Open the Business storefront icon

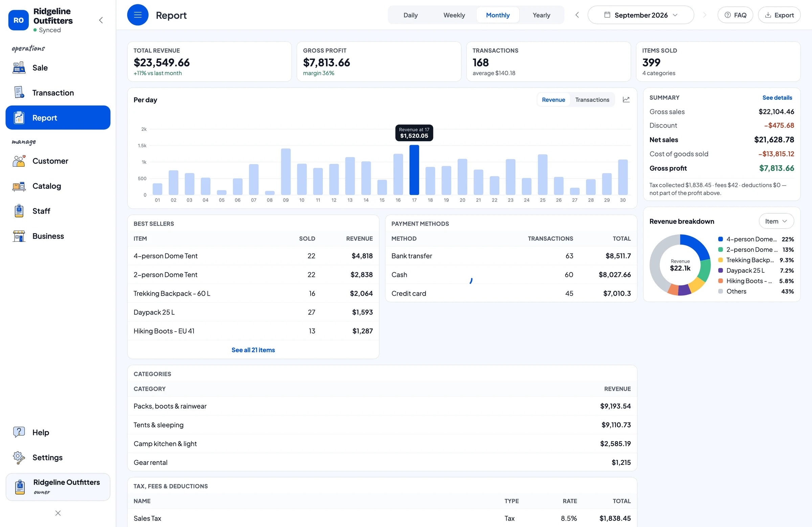19,236
